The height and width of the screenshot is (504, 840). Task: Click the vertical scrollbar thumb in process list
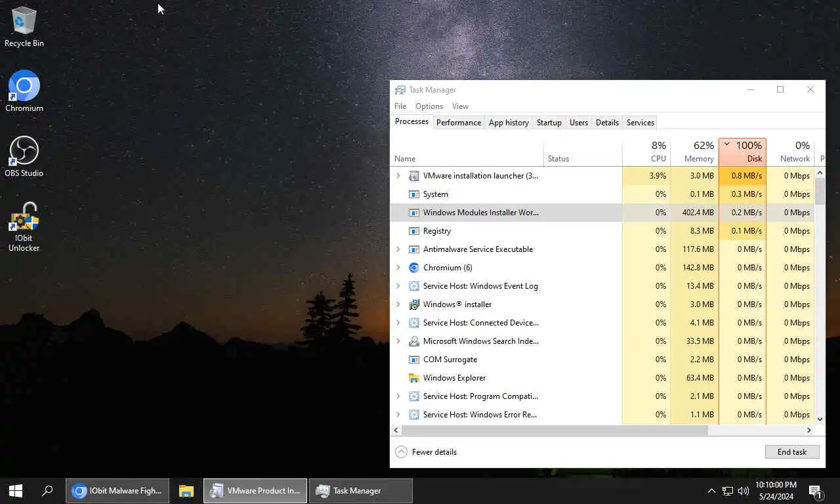(x=820, y=191)
